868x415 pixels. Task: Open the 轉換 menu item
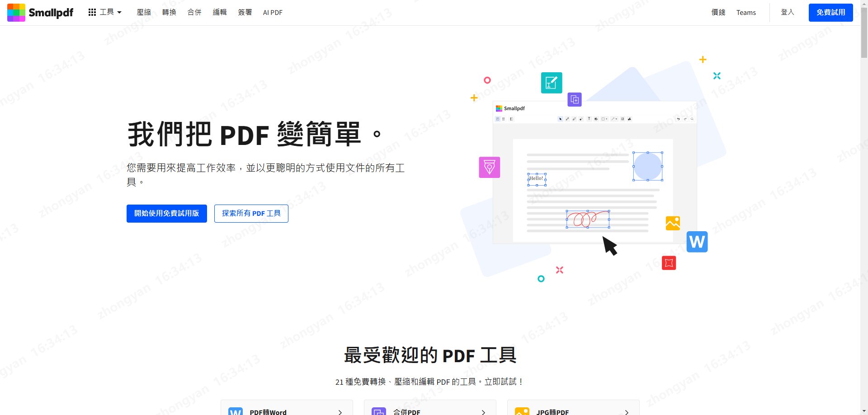tap(169, 13)
